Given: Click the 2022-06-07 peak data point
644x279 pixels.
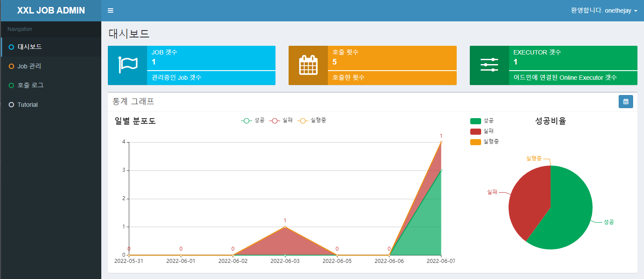Looking at the screenshot, I should point(441,142).
